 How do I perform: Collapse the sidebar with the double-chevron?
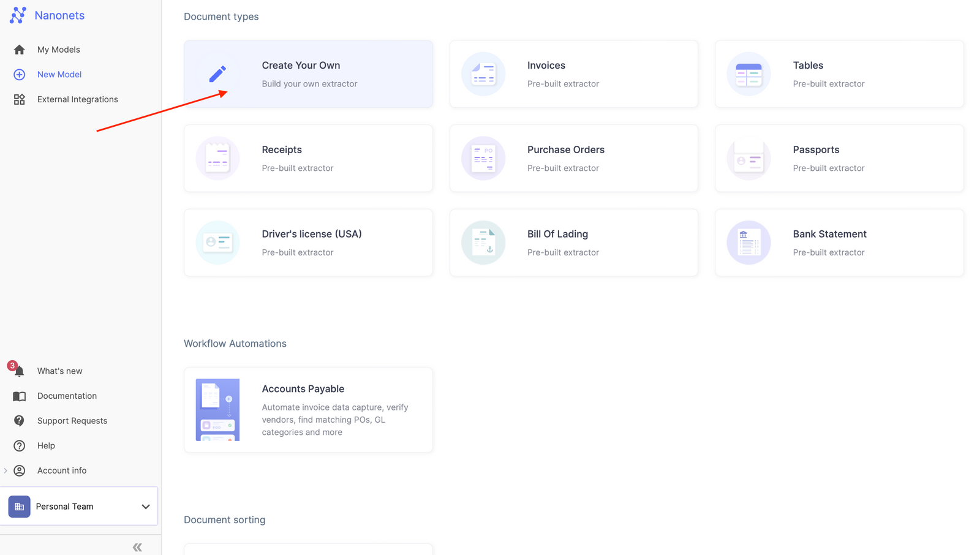click(x=137, y=546)
